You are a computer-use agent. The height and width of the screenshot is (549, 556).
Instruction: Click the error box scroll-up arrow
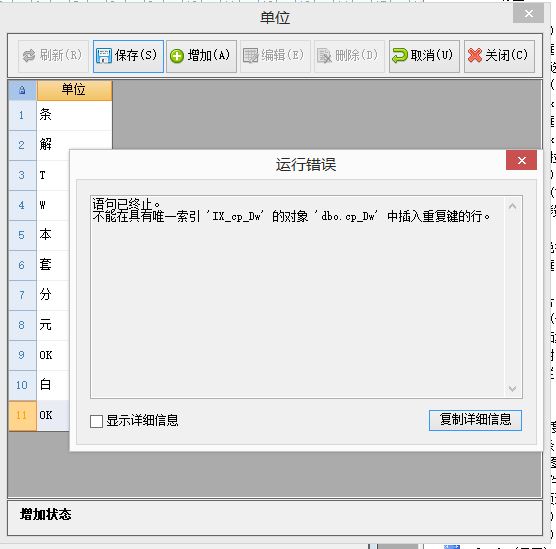[512, 206]
